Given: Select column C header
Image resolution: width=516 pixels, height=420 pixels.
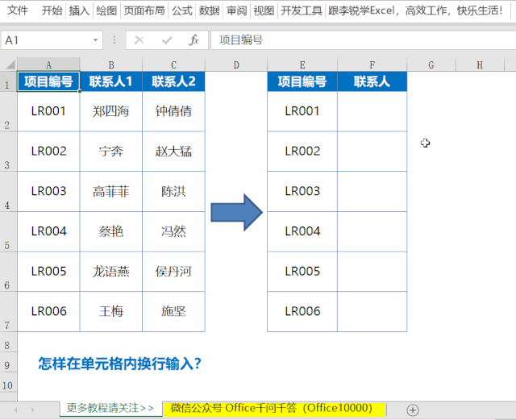Looking at the screenshot, I should pos(173,64).
